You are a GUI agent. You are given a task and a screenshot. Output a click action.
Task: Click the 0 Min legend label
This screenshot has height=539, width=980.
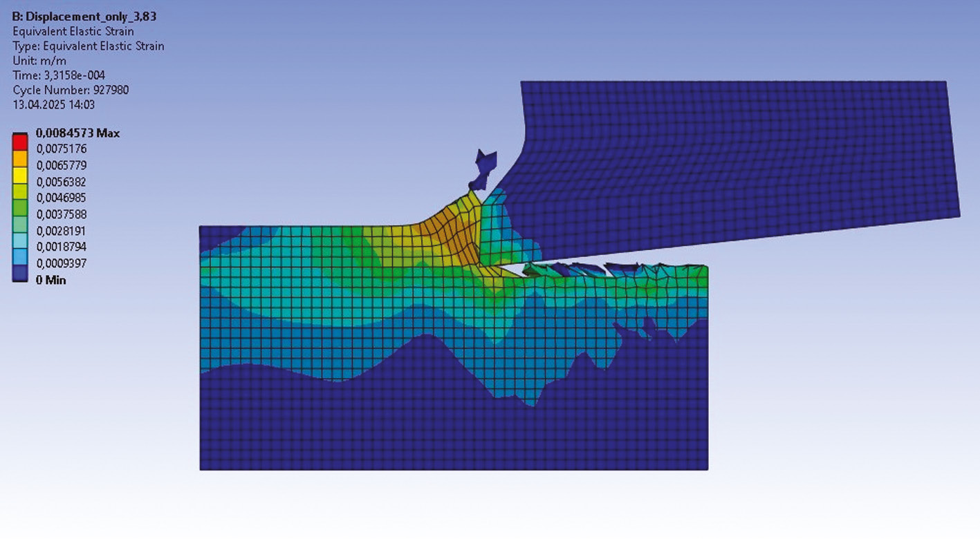51,280
